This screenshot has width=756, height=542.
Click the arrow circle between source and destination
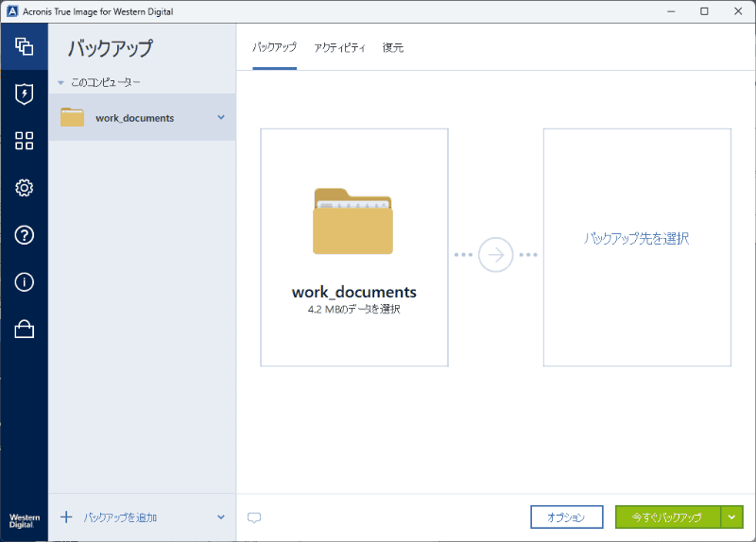pos(495,254)
